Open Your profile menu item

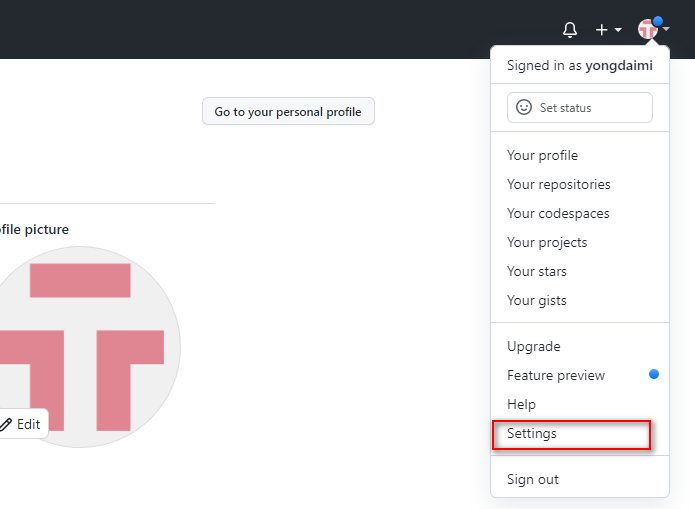[542, 155]
